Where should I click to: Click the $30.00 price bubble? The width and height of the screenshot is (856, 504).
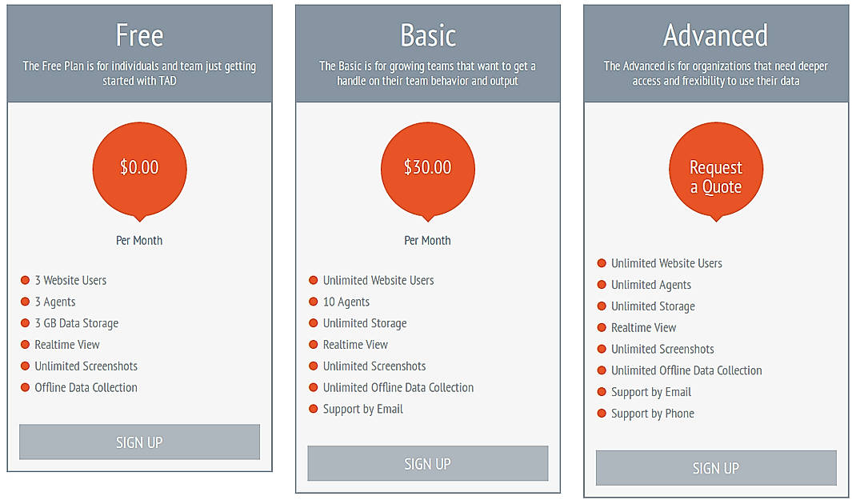coord(427,168)
